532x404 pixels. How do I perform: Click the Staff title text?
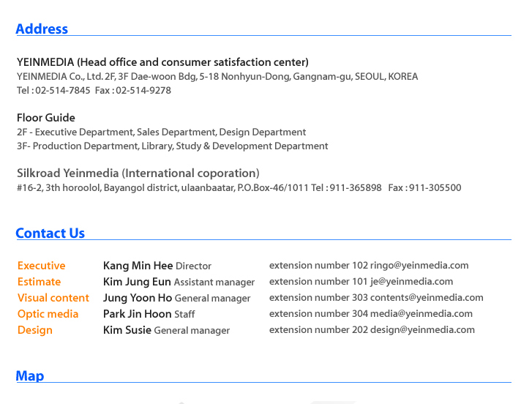point(184,315)
